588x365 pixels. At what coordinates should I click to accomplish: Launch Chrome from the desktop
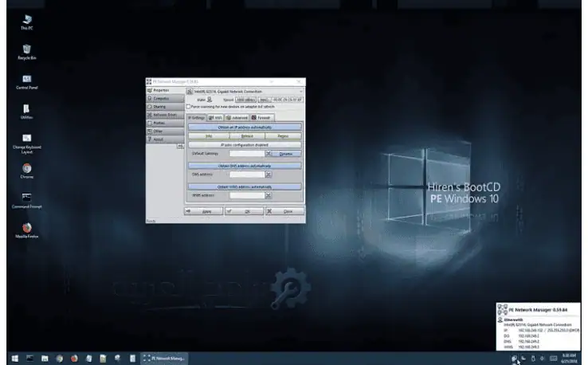[x=26, y=171]
